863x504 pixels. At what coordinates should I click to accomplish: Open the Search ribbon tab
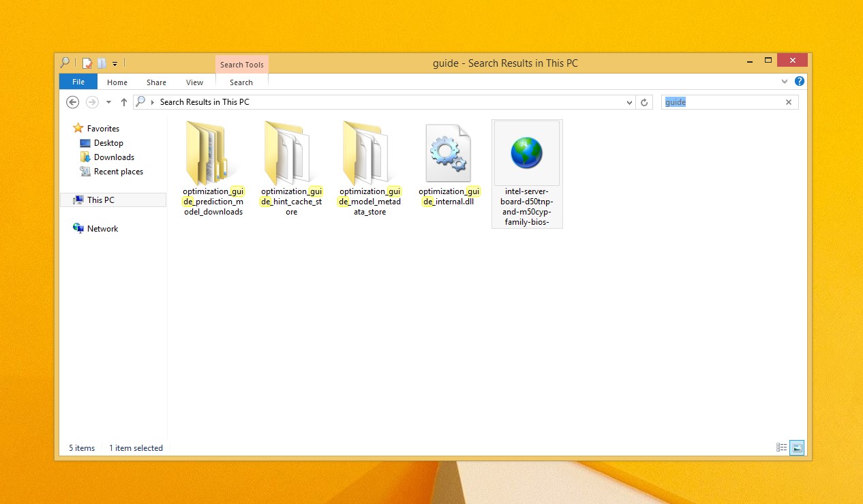point(241,82)
